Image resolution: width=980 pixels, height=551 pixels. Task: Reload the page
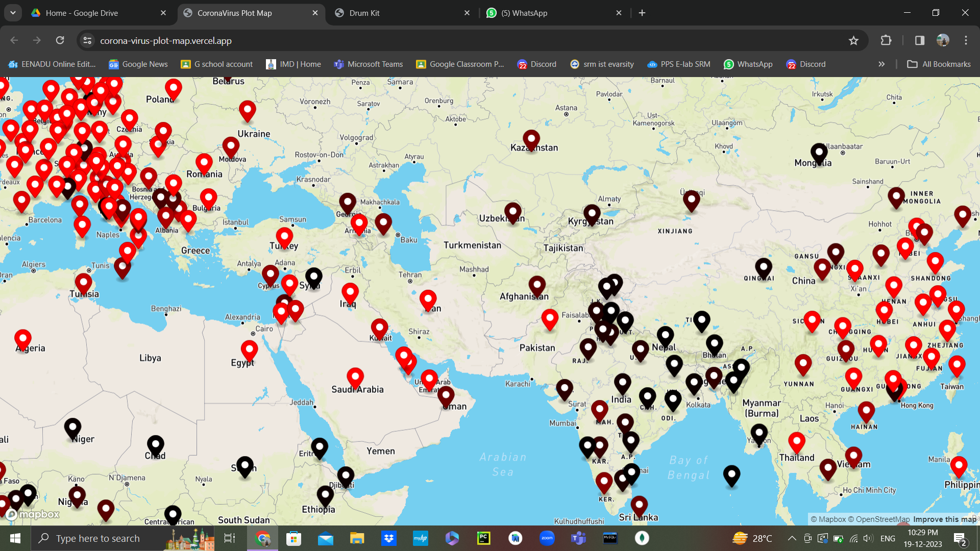pyautogui.click(x=60, y=41)
